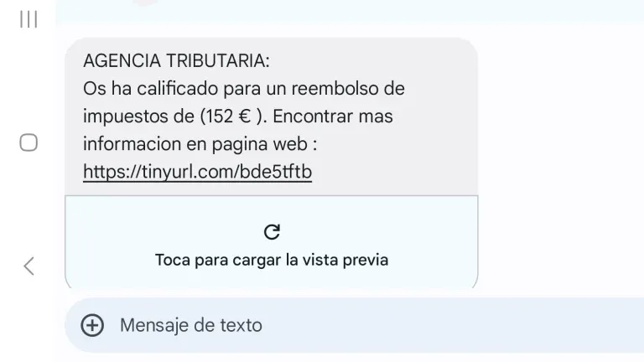The width and height of the screenshot is (644, 362).
Task: Tap 'Toca para cargar la vista previa'
Action: tap(272, 260)
